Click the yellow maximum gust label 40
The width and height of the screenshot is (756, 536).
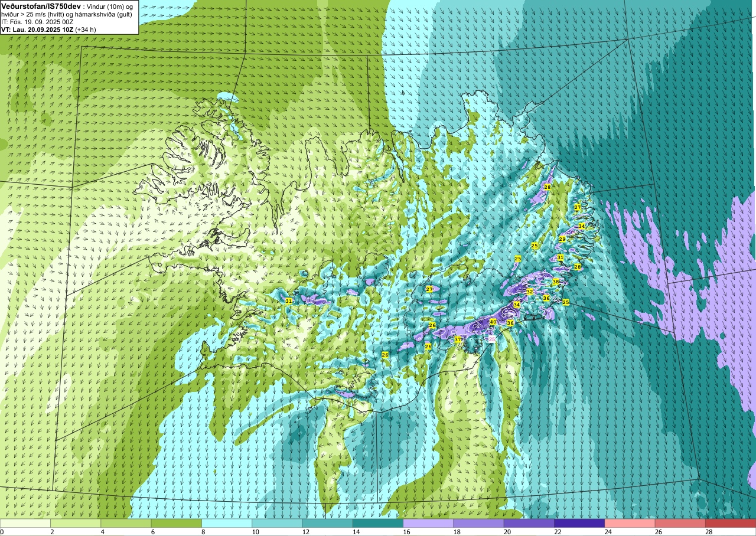493,322
